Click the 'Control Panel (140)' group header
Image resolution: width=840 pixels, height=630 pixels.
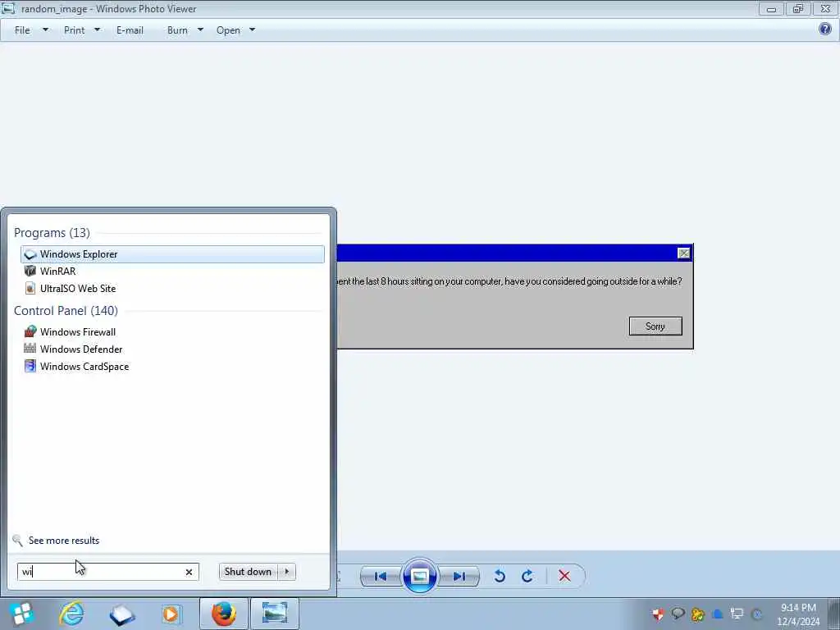[66, 311]
